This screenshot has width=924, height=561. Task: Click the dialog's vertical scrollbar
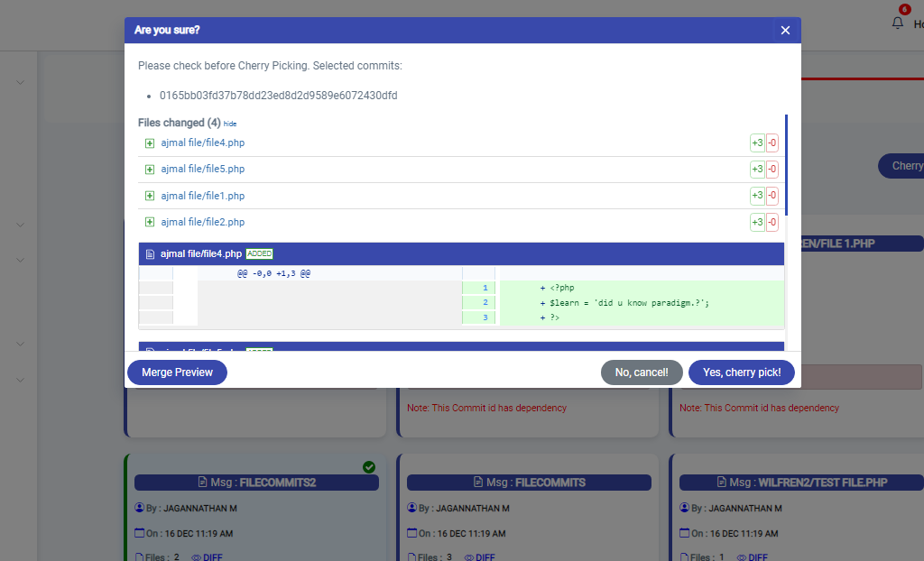[x=786, y=164]
